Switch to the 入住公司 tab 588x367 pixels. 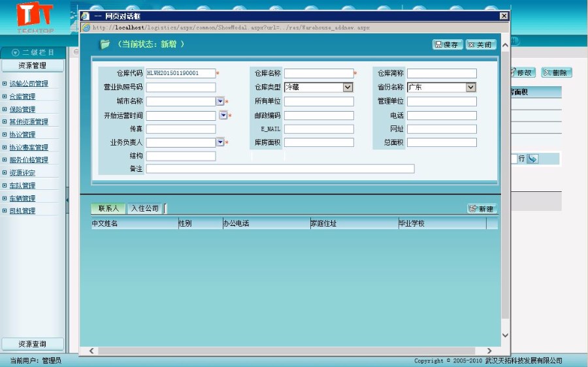[145, 208]
